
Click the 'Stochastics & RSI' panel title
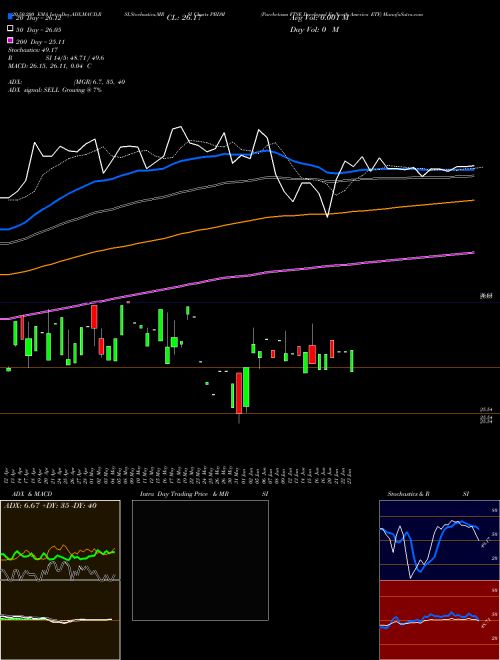coord(428,494)
